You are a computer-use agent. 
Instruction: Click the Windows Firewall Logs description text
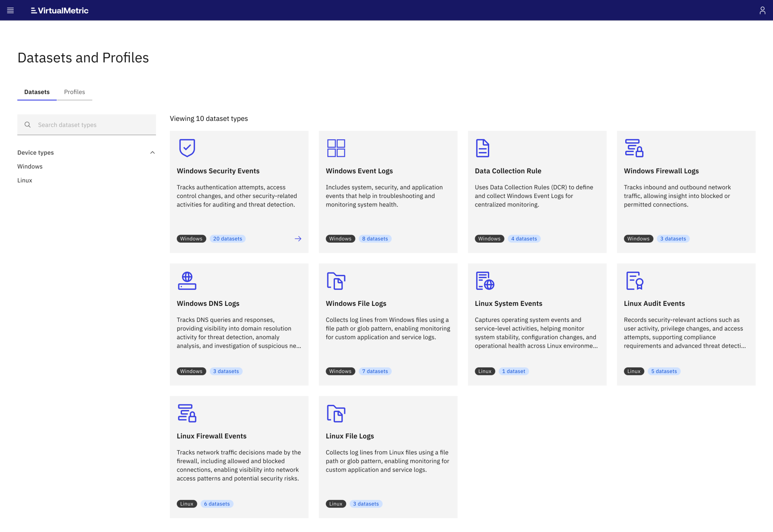coord(677,196)
